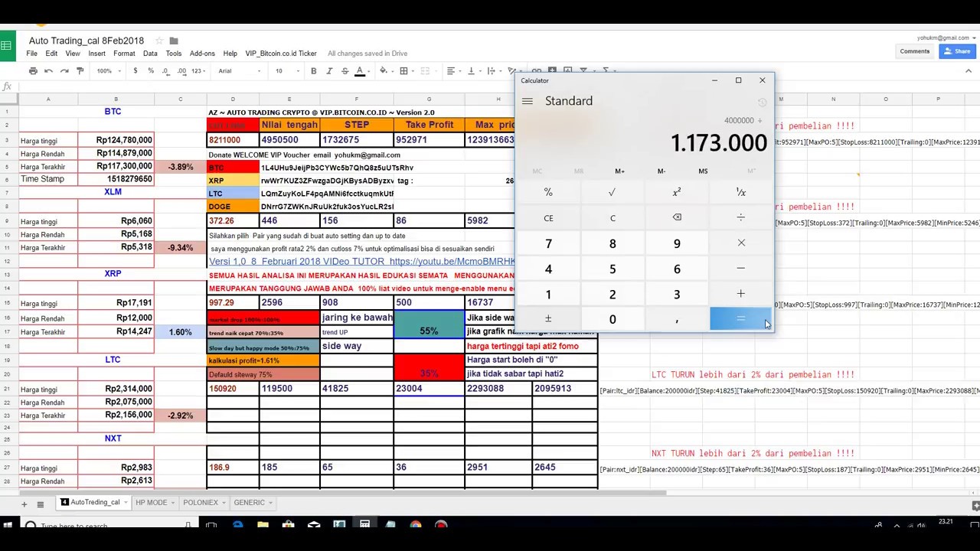Toggle bold formatting in Sheets toolbar
Image resolution: width=980 pixels, height=551 pixels.
click(313, 71)
